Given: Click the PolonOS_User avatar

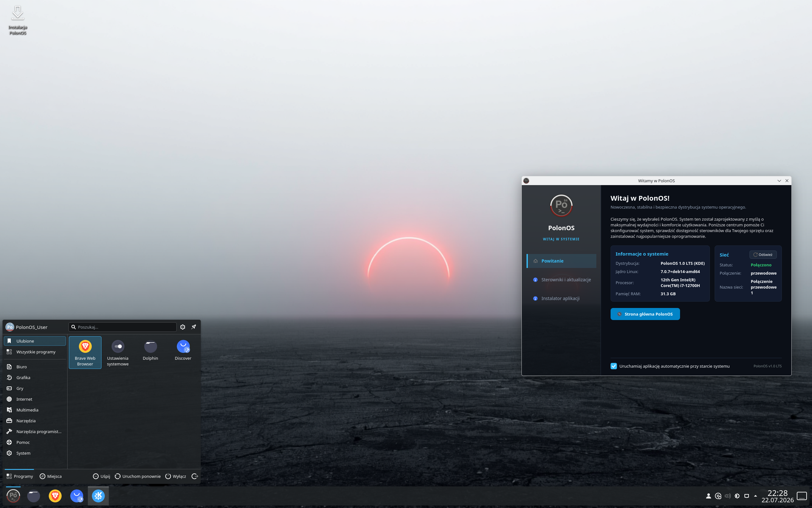Looking at the screenshot, I should click(x=10, y=327).
